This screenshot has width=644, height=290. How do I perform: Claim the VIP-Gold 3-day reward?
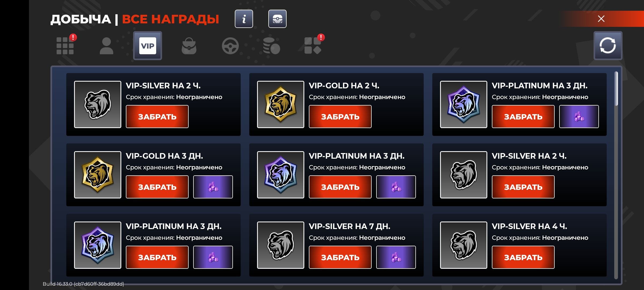pyautogui.click(x=157, y=187)
